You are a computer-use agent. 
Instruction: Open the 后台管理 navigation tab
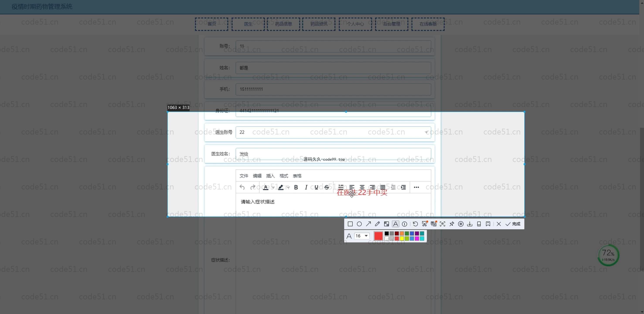[x=392, y=24]
